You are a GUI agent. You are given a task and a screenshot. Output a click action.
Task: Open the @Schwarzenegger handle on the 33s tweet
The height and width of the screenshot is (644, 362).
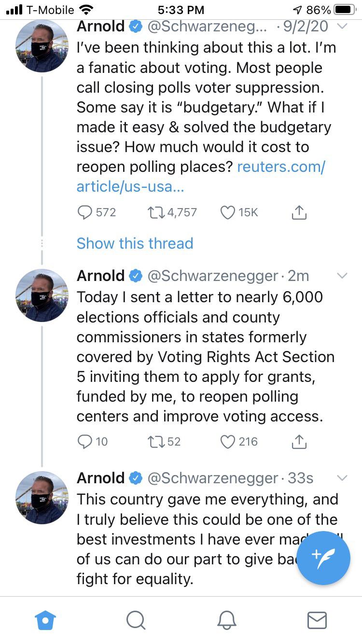212,478
